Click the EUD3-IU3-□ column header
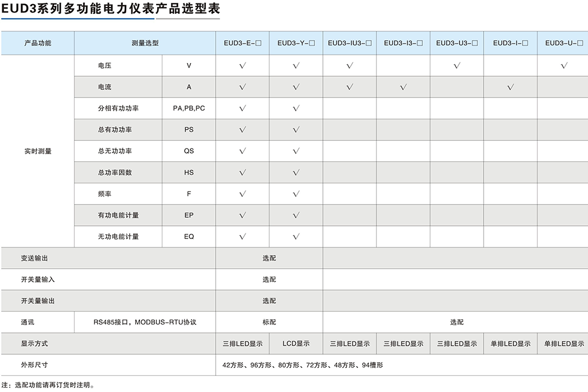 (349, 42)
